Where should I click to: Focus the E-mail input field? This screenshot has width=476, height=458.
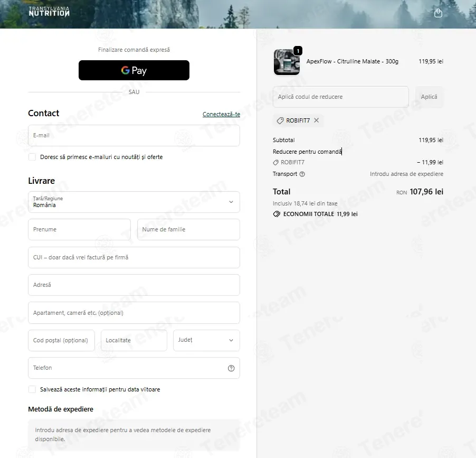(134, 136)
